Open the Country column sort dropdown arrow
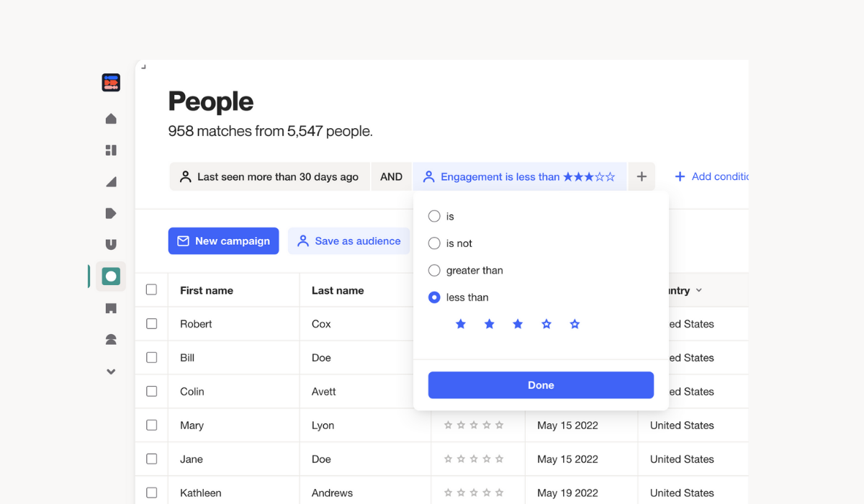This screenshot has width=864, height=504. [x=698, y=291]
